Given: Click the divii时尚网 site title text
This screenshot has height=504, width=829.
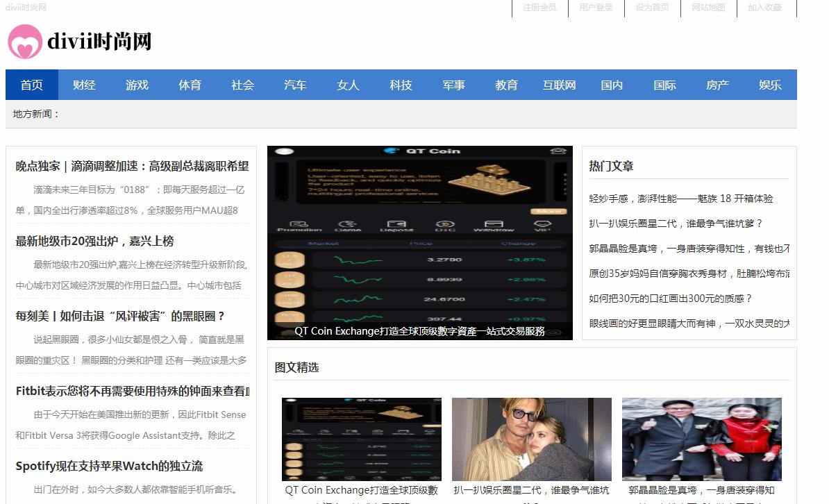Looking at the screenshot, I should tap(99, 41).
